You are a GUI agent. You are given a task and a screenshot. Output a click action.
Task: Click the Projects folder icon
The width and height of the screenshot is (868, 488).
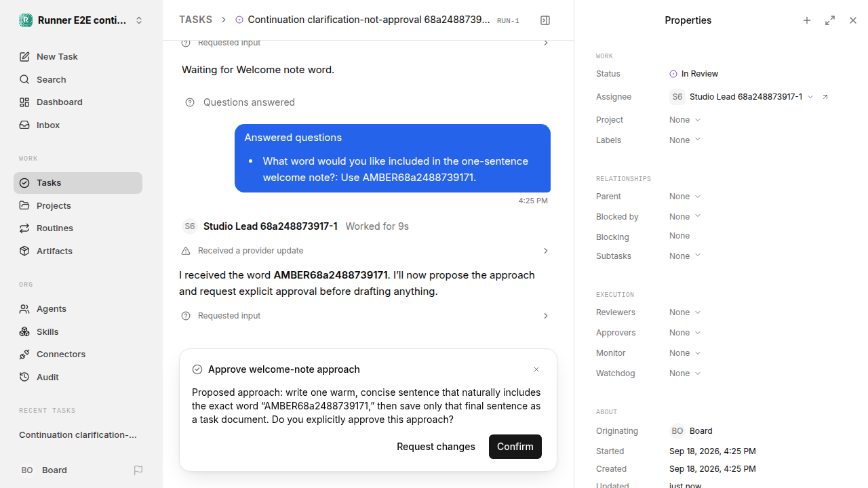(24, 205)
